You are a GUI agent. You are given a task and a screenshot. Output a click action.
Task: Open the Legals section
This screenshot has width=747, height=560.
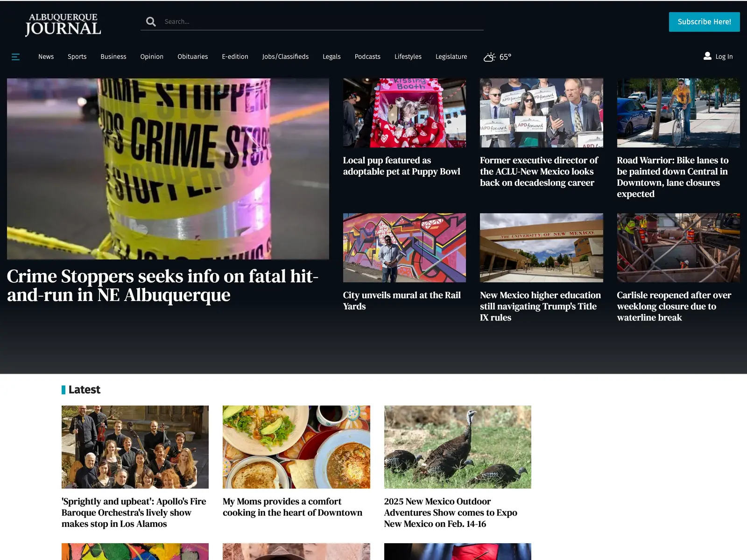(331, 56)
